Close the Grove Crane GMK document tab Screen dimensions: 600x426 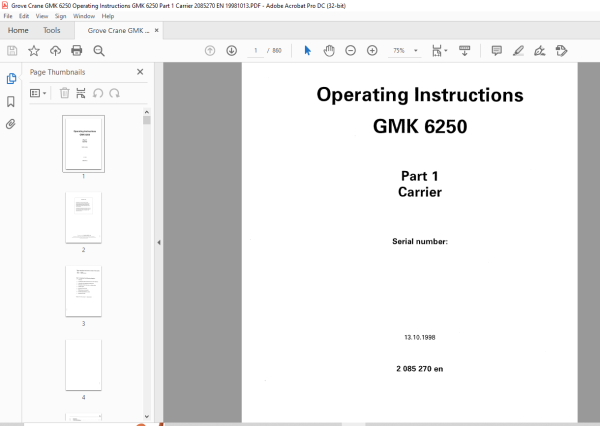point(157,30)
